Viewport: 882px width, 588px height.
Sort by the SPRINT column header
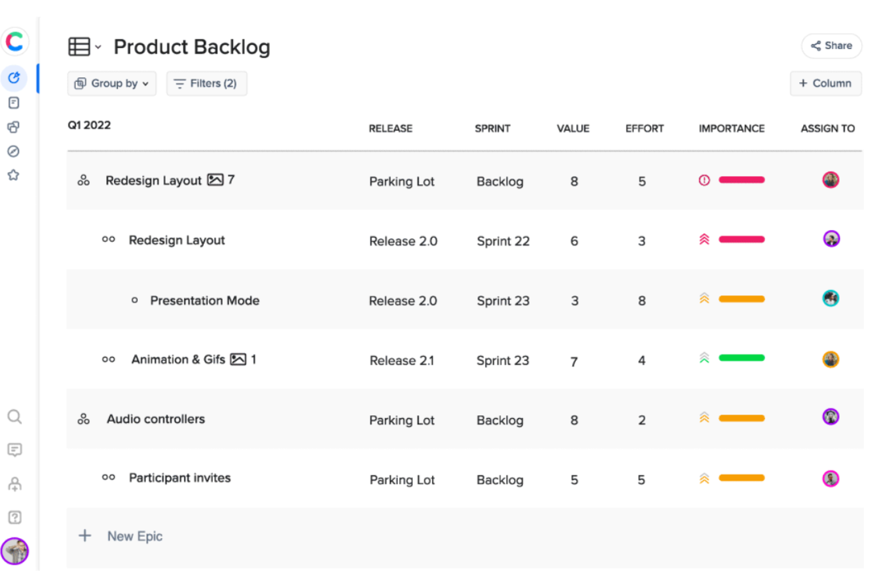(x=492, y=129)
